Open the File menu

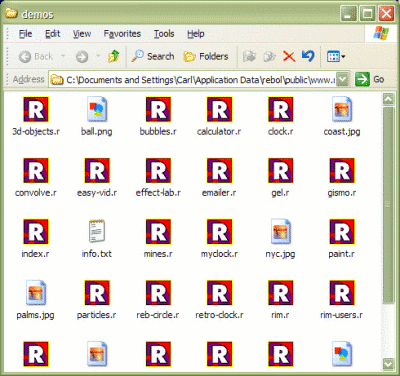[25, 34]
